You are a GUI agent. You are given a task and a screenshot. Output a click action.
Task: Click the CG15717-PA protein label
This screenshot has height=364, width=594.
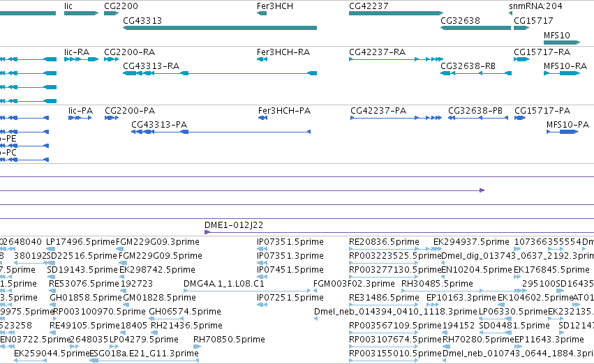(542, 110)
